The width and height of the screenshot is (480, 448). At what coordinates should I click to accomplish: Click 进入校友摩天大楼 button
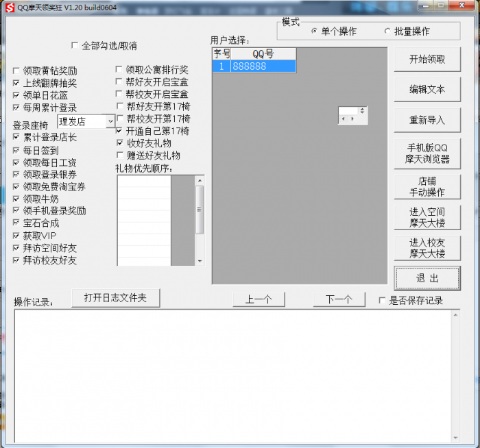point(427,248)
